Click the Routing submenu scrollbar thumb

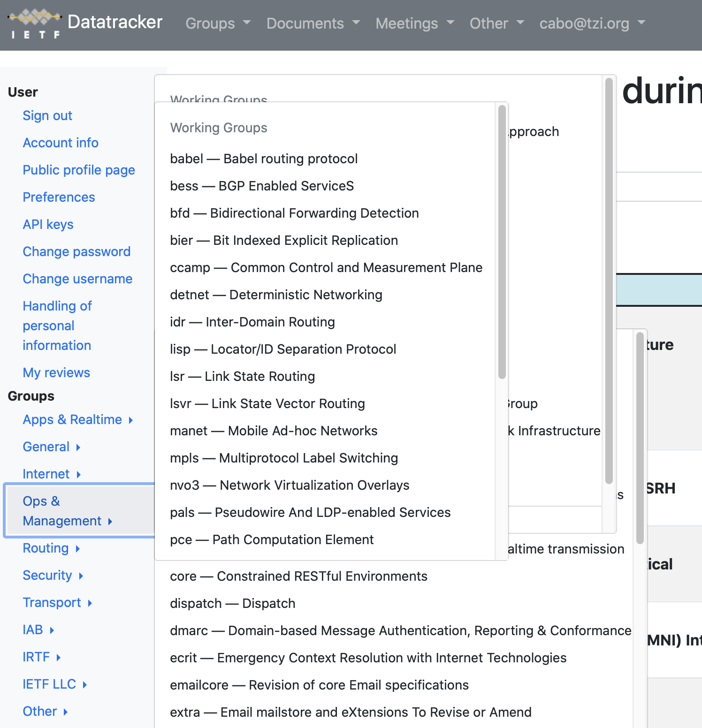(x=502, y=242)
